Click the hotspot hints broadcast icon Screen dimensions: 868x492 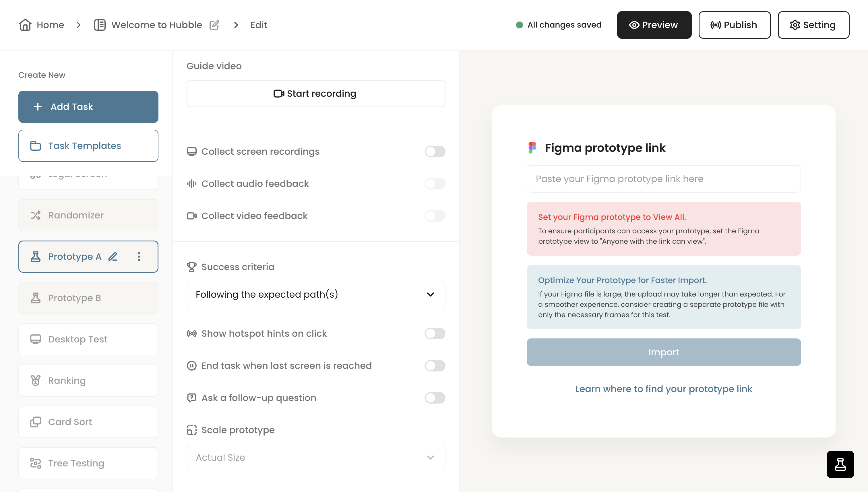pyautogui.click(x=191, y=334)
